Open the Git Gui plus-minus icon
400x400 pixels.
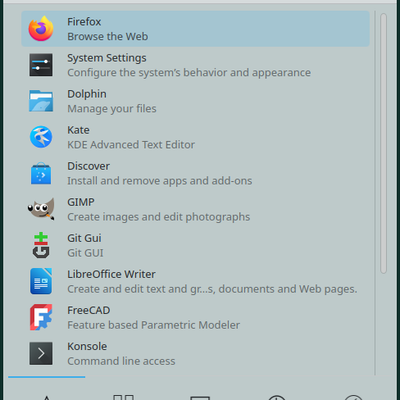[41, 245]
